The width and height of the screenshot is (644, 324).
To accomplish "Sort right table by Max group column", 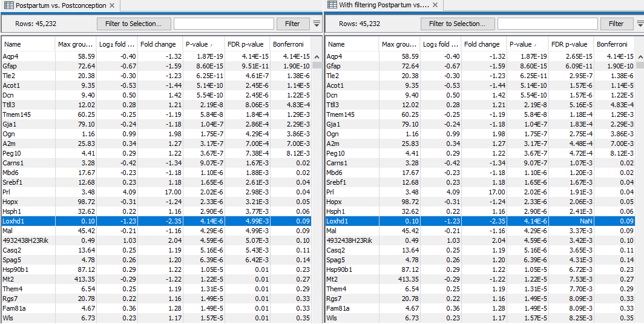I will [399, 44].
